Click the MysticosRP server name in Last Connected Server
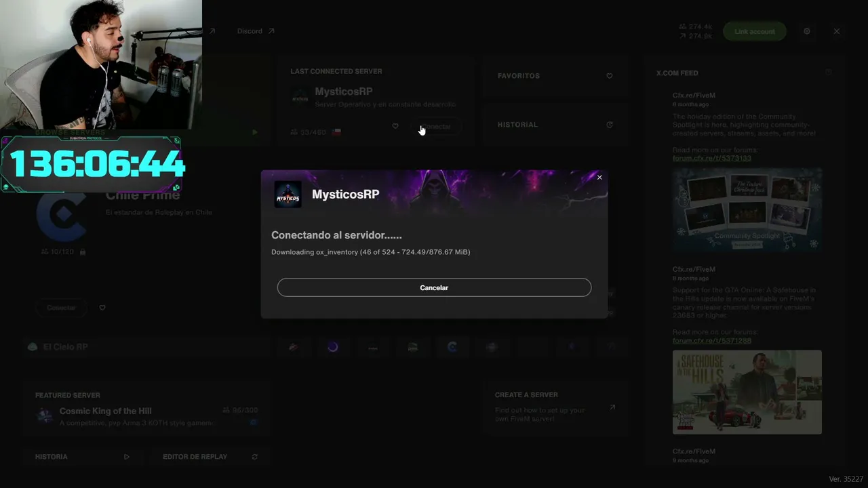 click(344, 91)
